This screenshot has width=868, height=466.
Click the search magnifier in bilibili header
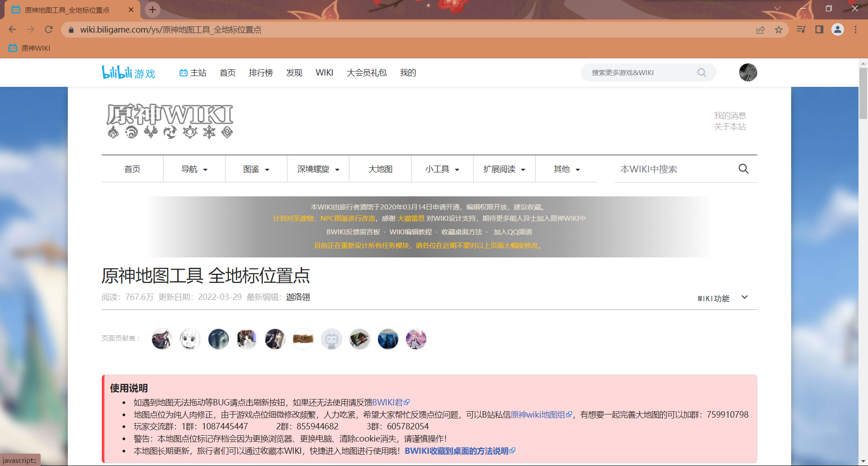click(x=702, y=72)
